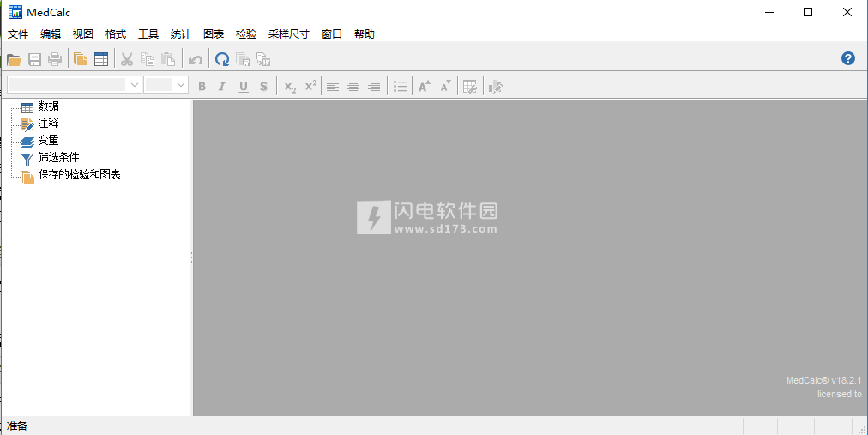This screenshot has height=435, width=868.
Task: Open the font name dropdown
Action: coord(134,85)
